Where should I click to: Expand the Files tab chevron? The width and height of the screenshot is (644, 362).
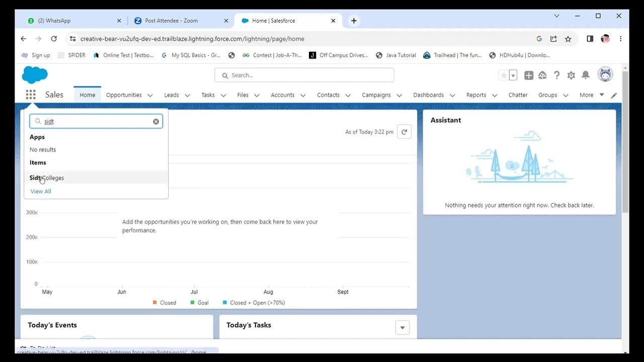click(256, 95)
